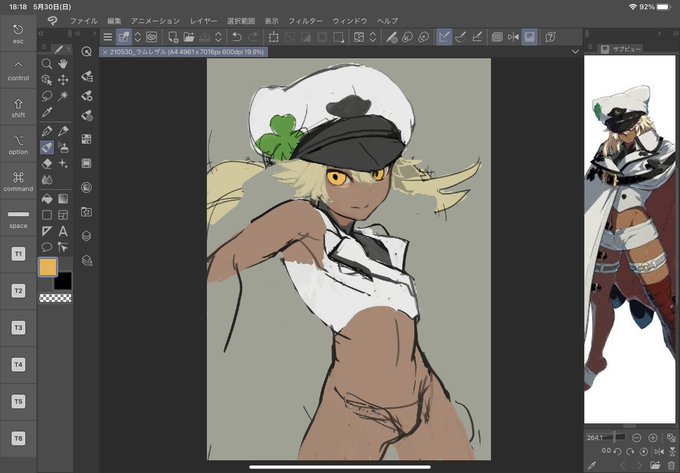The width and height of the screenshot is (680, 473).
Task: Rotate sub view right
Action: [631, 452]
